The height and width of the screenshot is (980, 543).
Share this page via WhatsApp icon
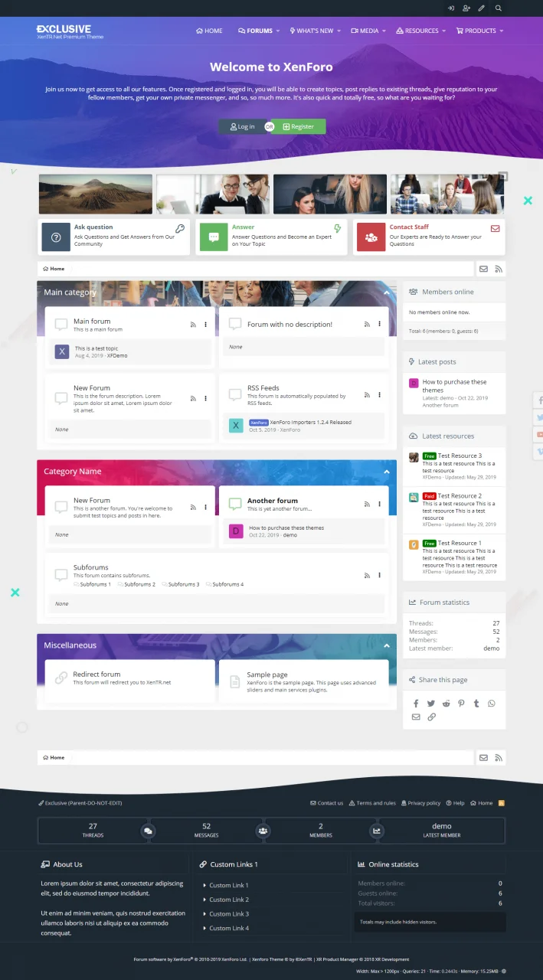click(492, 704)
